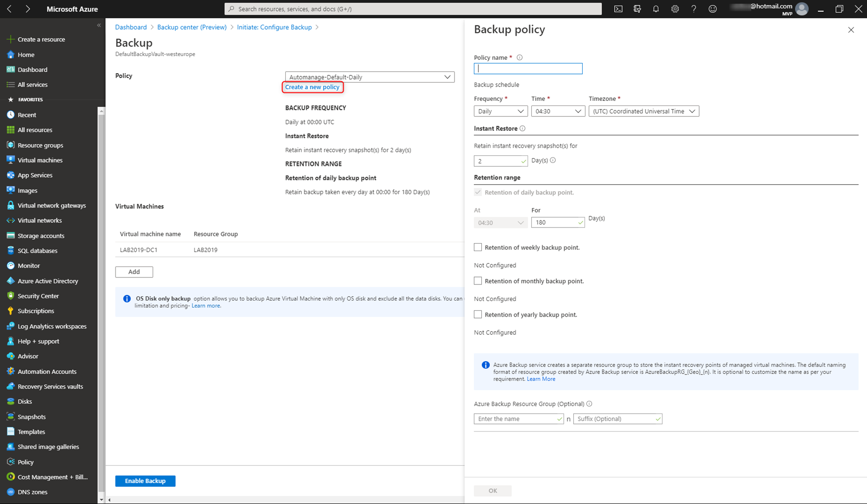Click the Create a new policy link
The image size is (867, 504).
tap(312, 87)
